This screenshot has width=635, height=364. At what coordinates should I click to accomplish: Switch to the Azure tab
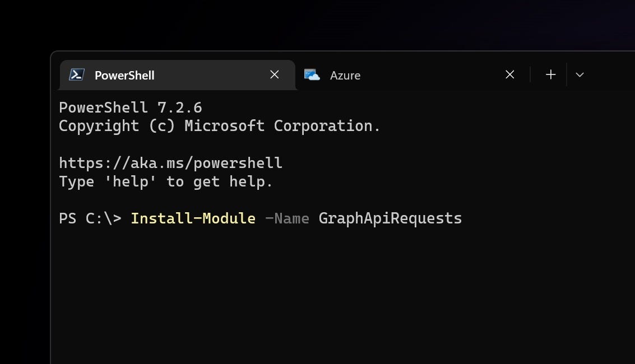(345, 75)
